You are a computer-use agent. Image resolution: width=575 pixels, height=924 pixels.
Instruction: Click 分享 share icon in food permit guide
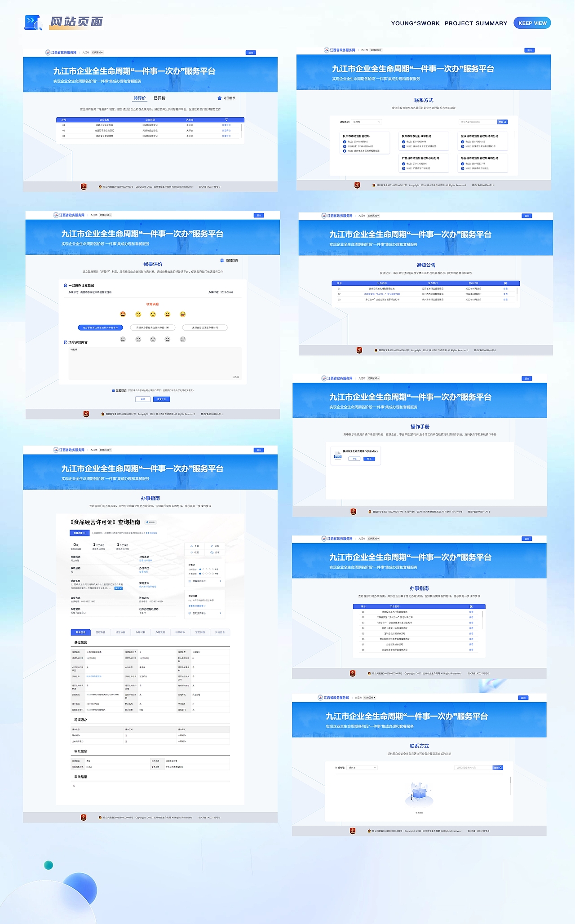click(212, 552)
